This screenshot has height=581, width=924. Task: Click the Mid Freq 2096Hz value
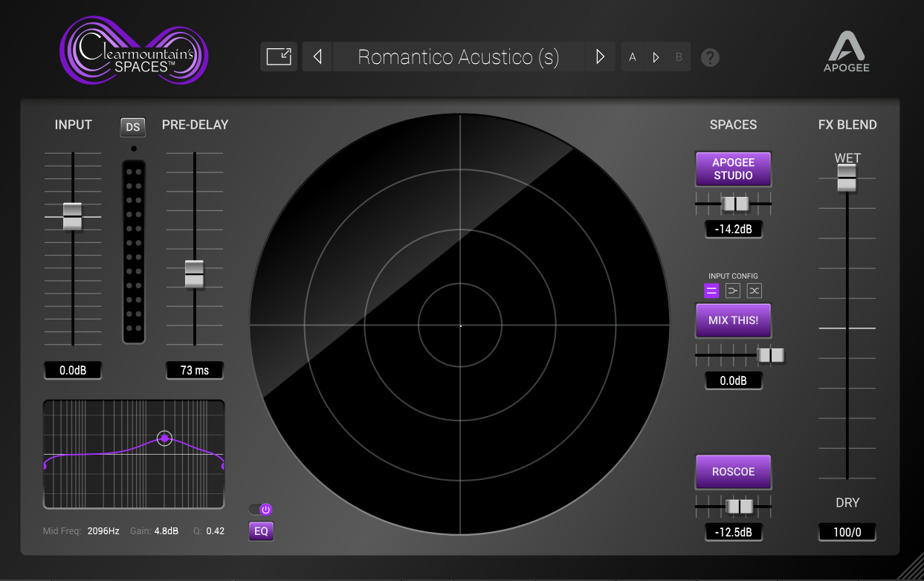pos(103,531)
